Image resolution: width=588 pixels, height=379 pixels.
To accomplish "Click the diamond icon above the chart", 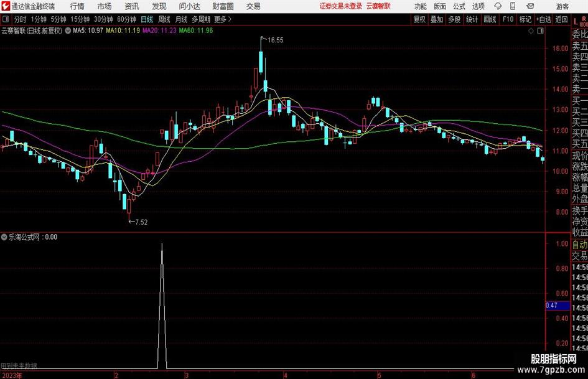I will pyautogui.click(x=531, y=31).
